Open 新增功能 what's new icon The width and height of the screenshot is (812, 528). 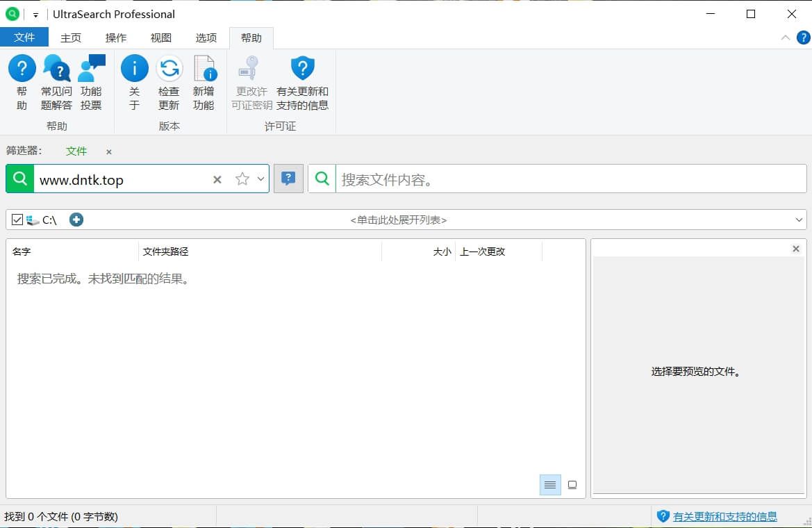pyautogui.click(x=204, y=68)
